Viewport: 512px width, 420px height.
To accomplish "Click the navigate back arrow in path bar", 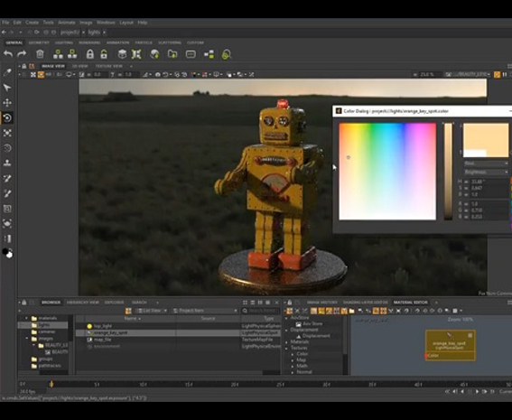I will (4, 33).
